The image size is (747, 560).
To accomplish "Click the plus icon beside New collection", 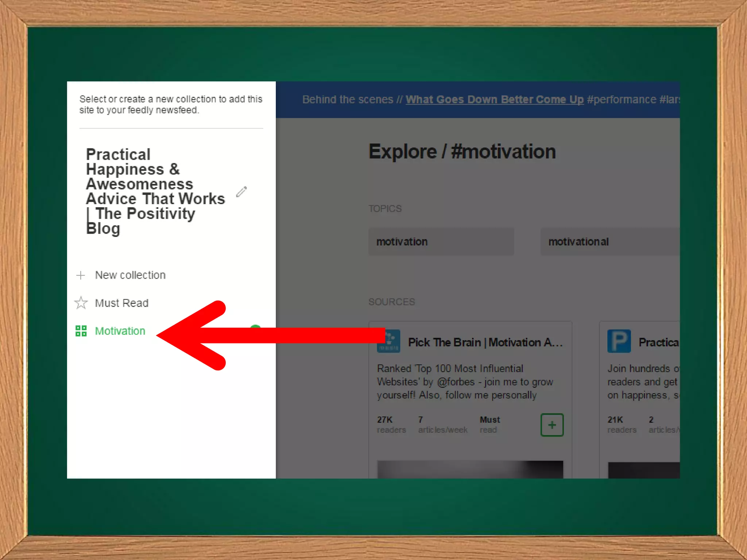I will point(81,275).
